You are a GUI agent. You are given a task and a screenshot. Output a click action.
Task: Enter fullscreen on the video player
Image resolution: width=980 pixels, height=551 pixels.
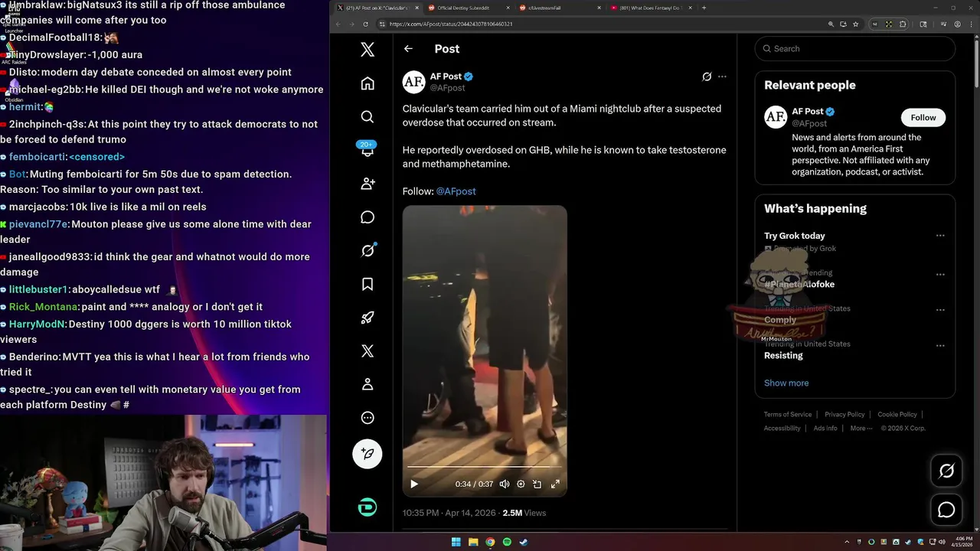(x=555, y=484)
